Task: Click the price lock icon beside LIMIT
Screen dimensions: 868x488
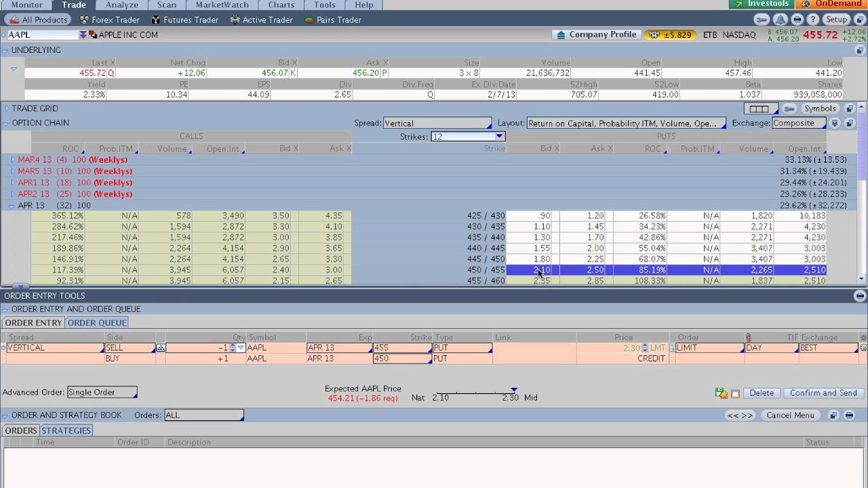Action: pyautogui.click(x=672, y=348)
